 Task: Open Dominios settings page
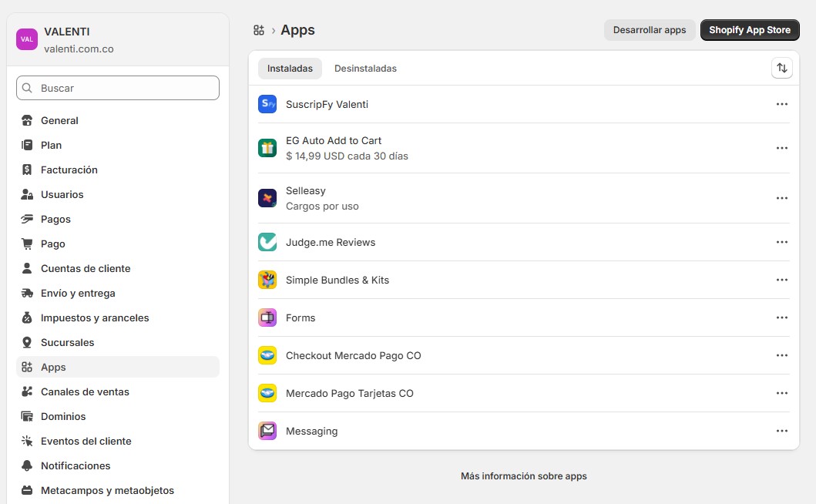click(x=118, y=416)
